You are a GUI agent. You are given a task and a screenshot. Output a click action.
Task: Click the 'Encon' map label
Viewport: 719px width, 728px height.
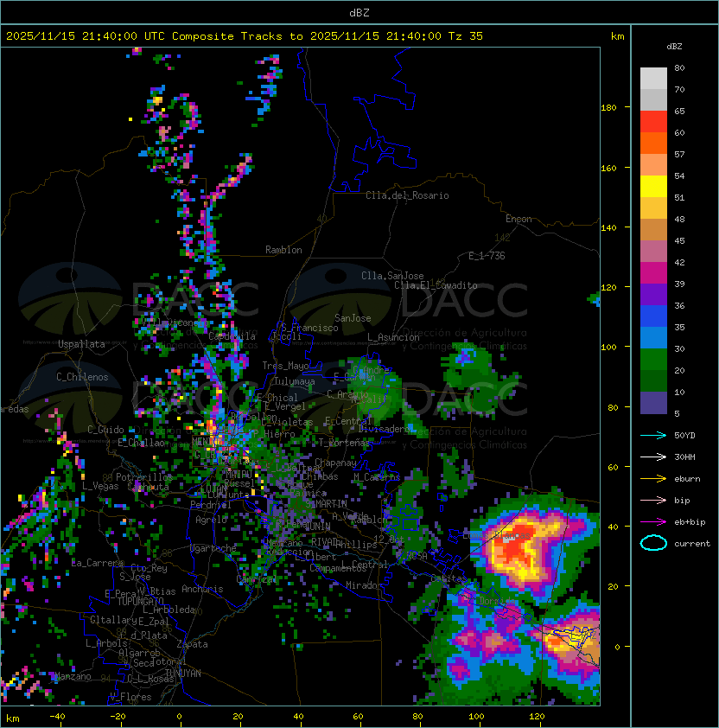tap(519, 219)
